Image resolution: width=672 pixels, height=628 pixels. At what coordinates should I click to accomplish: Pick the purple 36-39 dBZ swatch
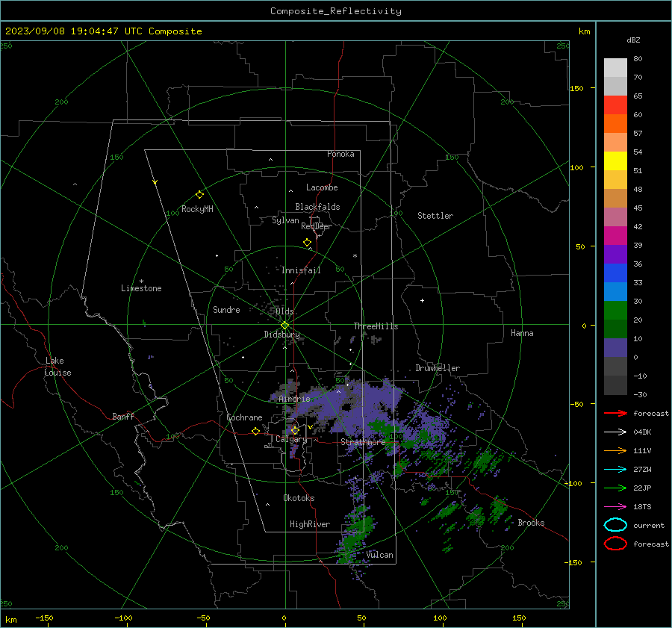click(615, 254)
